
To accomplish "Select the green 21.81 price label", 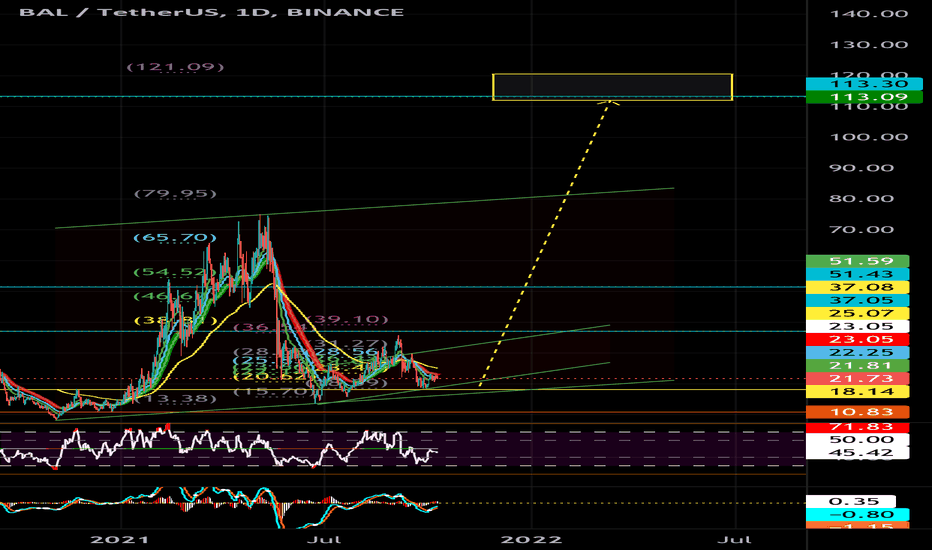I will tap(858, 366).
